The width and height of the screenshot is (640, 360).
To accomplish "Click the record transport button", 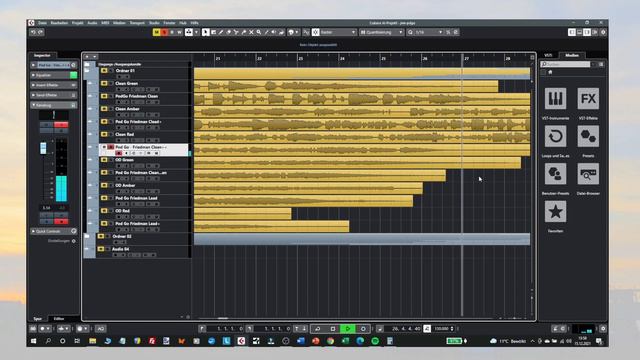I will 363,329.
